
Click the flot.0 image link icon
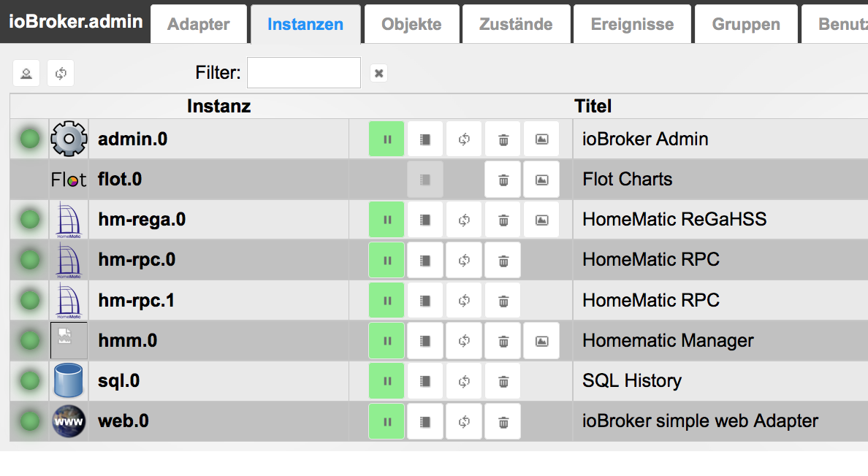click(541, 180)
